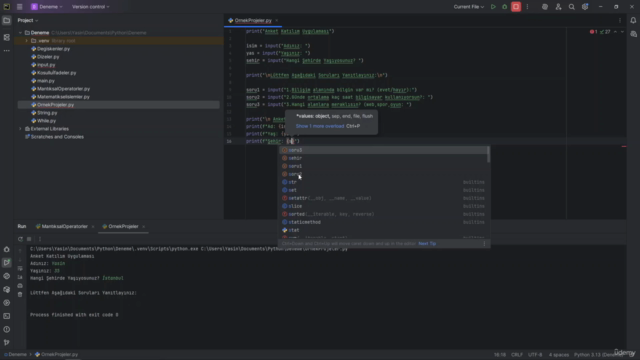Click CRLF line separator in status bar
This screenshot has width=640, height=360.
point(517,355)
